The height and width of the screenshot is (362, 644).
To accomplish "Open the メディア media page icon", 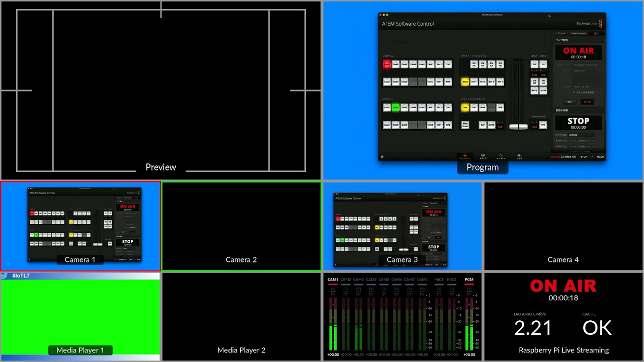I will 483,156.
